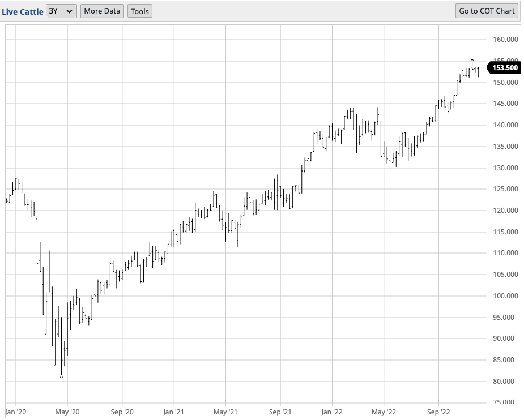The width and height of the screenshot is (524, 420).
Task: Click the Jan '20 date label
Action: pyautogui.click(x=16, y=412)
